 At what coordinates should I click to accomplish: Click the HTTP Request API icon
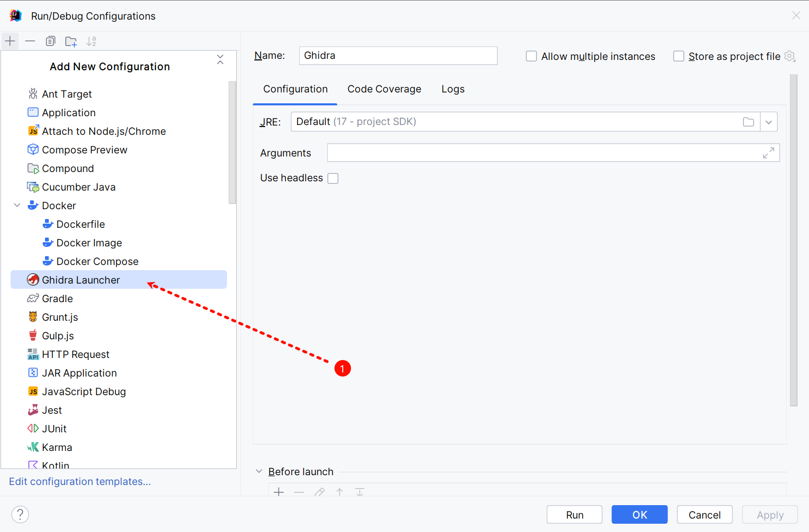click(33, 354)
